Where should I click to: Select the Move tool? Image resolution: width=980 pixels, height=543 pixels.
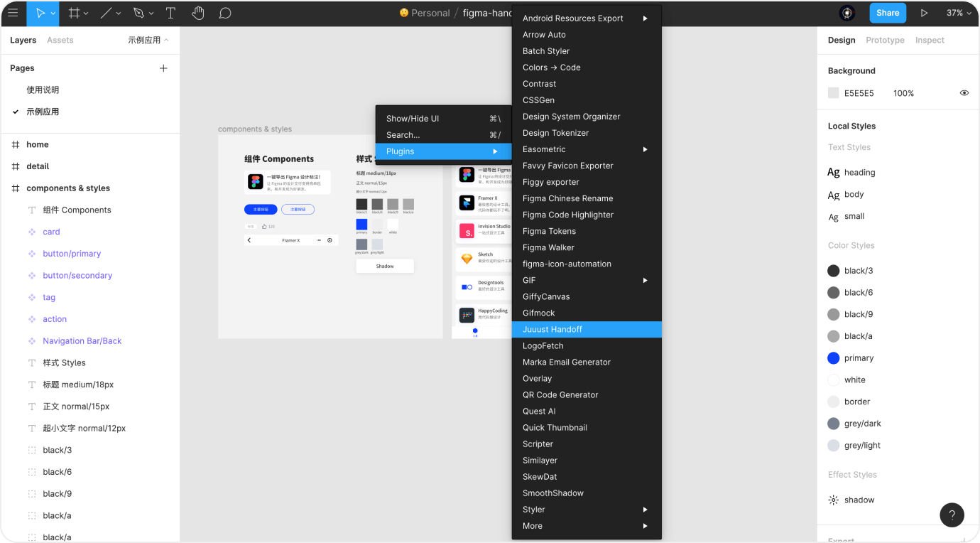[x=40, y=13]
